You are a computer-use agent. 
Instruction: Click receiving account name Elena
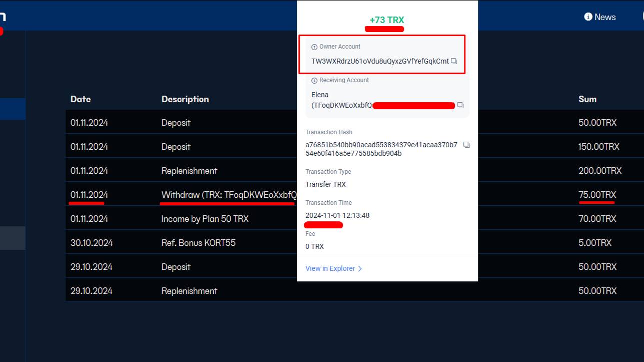[x=320, y=95]
